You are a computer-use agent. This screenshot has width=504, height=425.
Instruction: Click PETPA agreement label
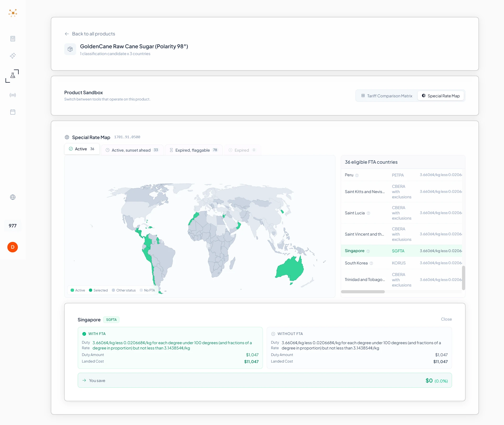coord(398,175)
